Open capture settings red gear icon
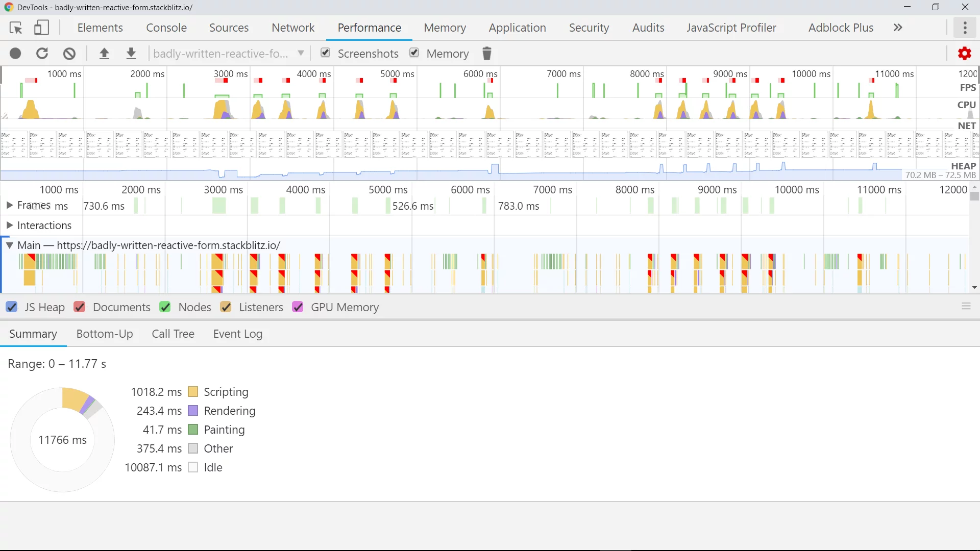Image resolution: width=980 pixels, height=551 pixels. point(964,54)
